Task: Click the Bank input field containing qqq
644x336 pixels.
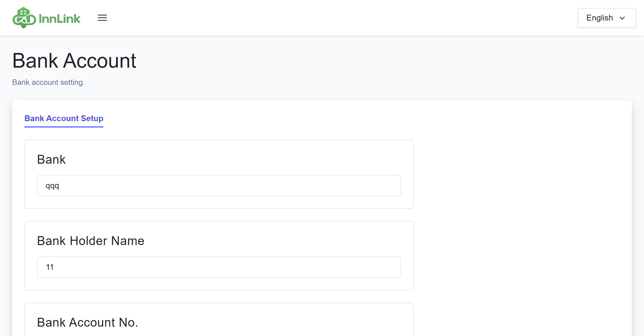Action: [219, 185]
